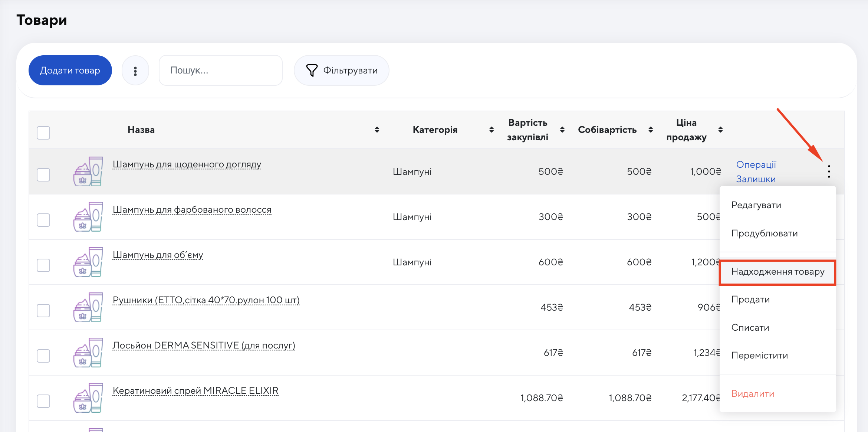
Task: Click product icon of Кератиновий спрей MIRACLE ELIXIR
Action: click(x=88, y=398)
